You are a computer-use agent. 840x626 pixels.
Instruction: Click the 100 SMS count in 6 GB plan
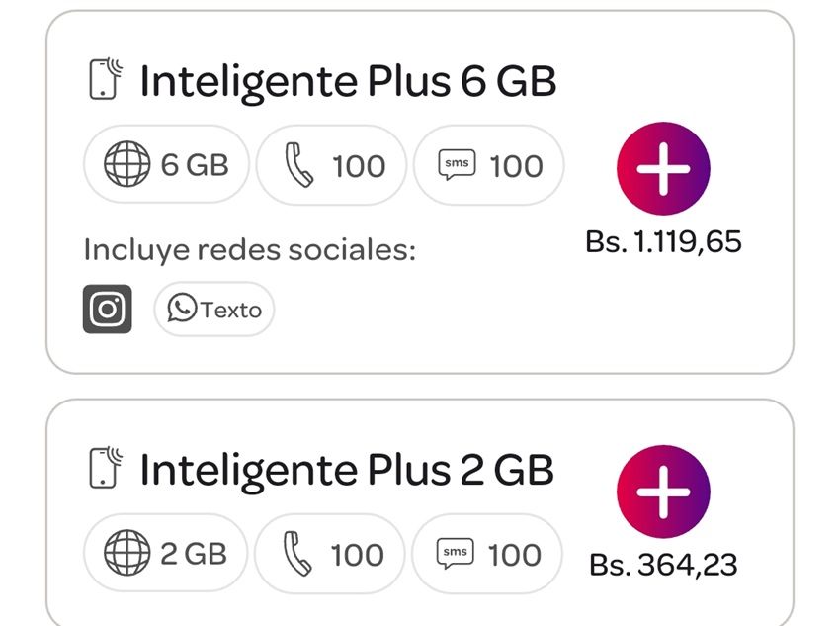[x=516, y=166]
